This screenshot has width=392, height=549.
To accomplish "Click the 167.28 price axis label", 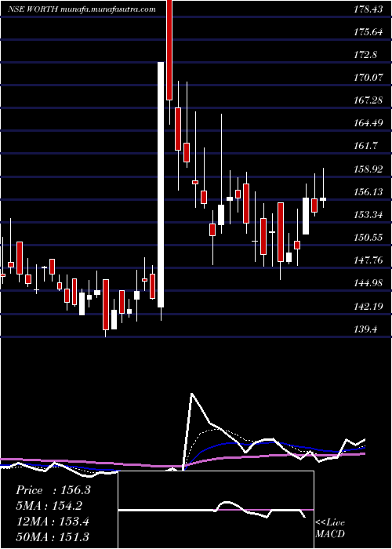I will coord(368,100).
